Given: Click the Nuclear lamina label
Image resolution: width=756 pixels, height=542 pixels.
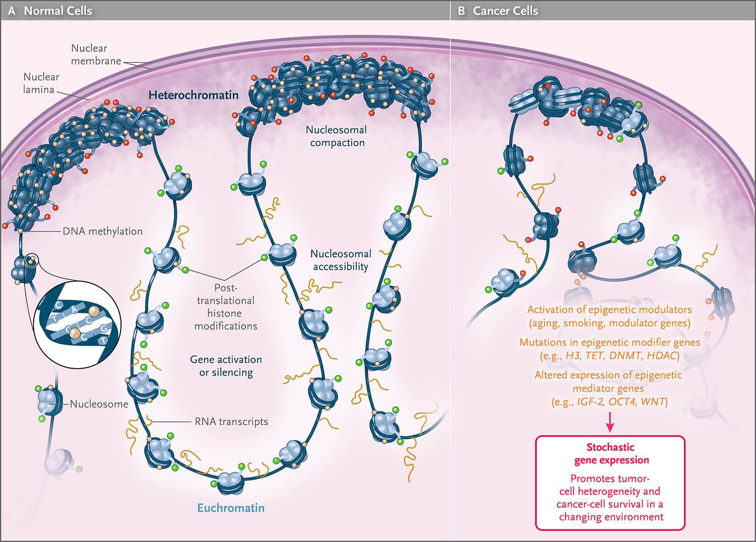Looking at the screenshot, I should (40, 83).
